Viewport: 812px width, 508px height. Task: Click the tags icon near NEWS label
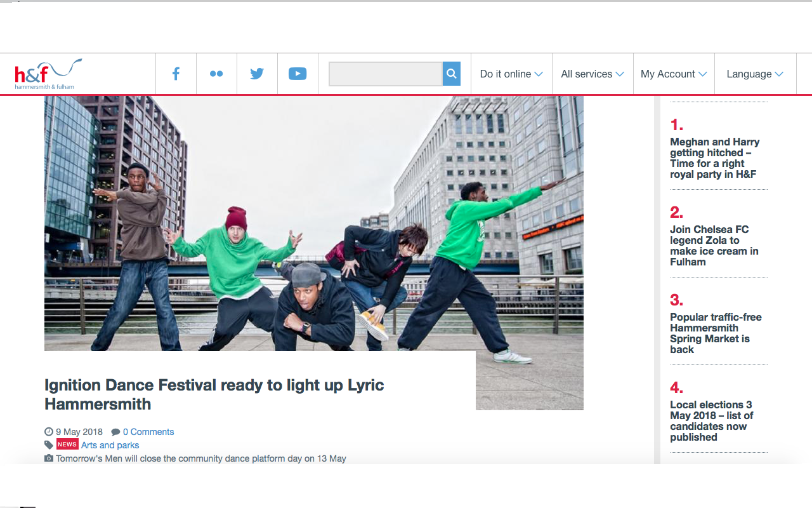tap(49, 444)
